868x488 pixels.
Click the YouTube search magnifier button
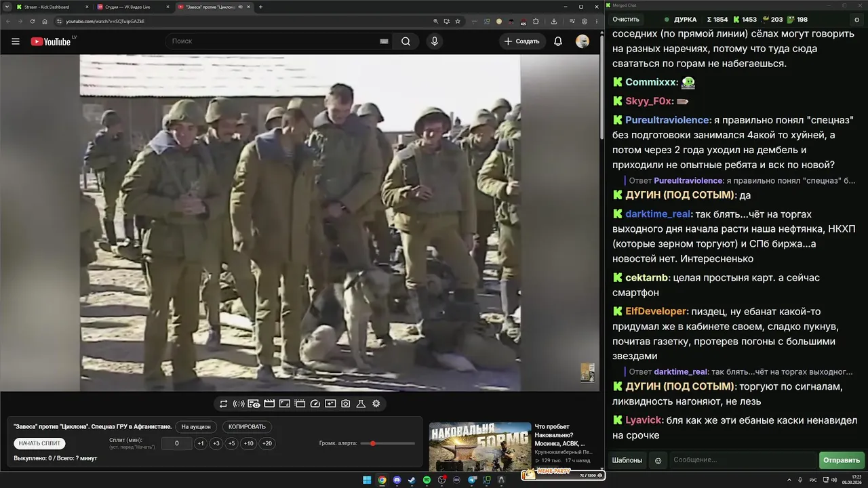406,41
